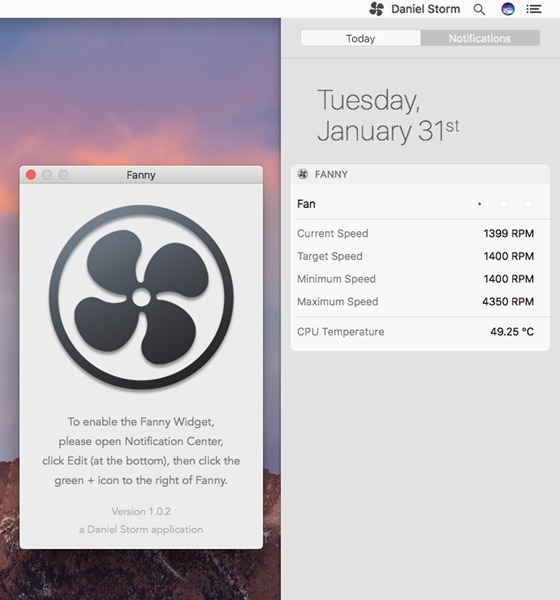Screen dimensions: 560x600
Task: Click the 'To enable the Fanny Widget' instructions
Action: click(141, 451)
